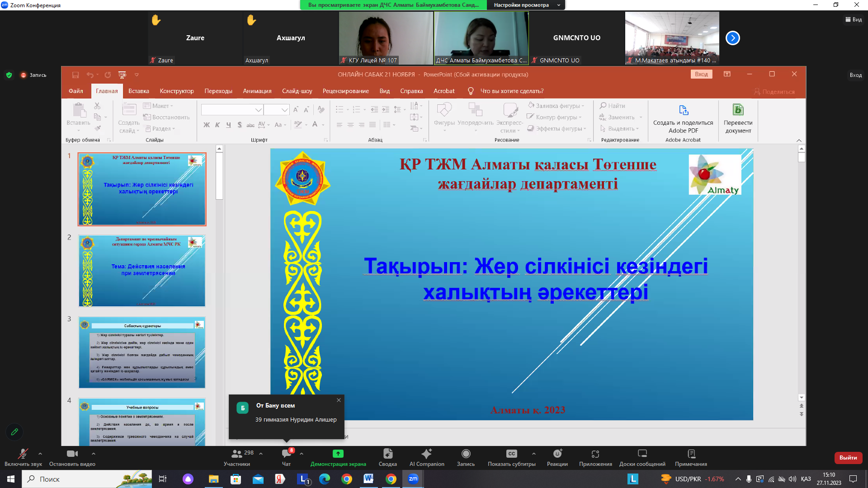This screenshot has width=868, height=488.
Task: Expand subtitles options arrow
Action: click(534, 453)
